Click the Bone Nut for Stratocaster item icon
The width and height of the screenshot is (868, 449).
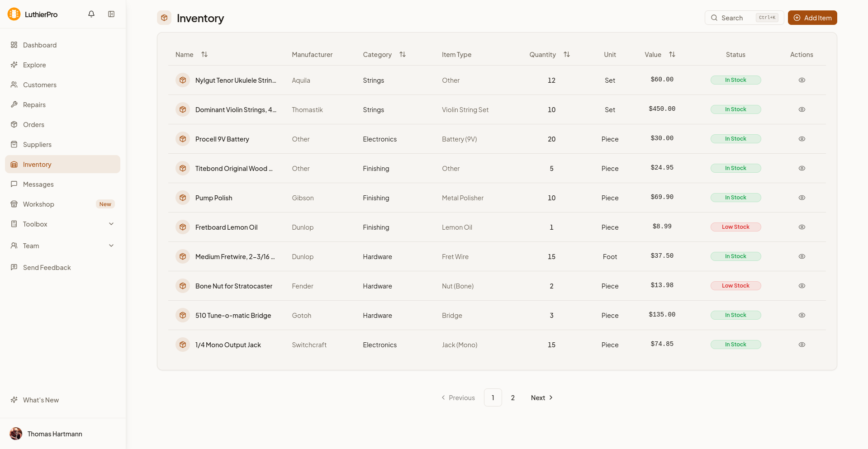(x=183, y=286)
